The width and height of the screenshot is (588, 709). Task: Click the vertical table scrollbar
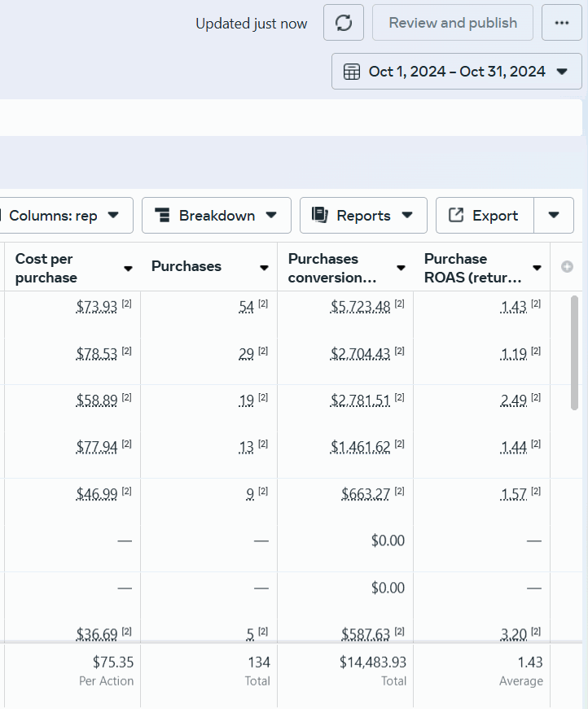point(574,352)
